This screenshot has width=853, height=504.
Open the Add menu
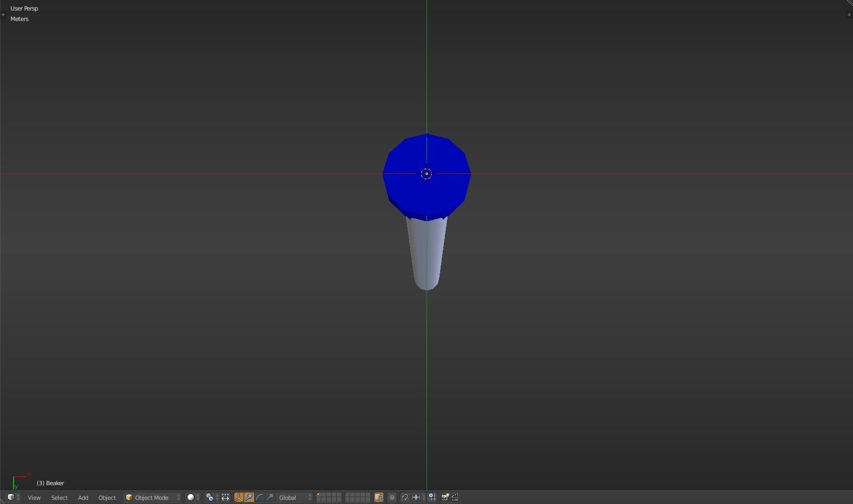(83, 497)
